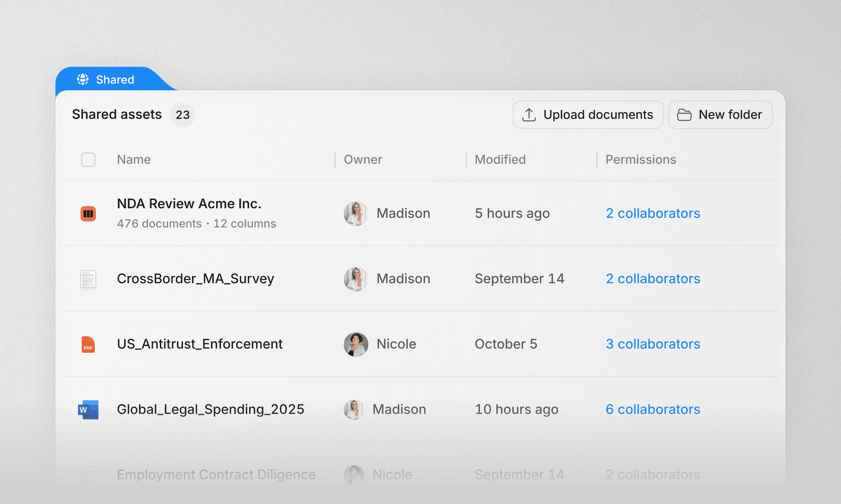Open the CrossBorder_MA_Survey file name
The width and height of the screenshot is (841, 504).
(x=195, y=278)
